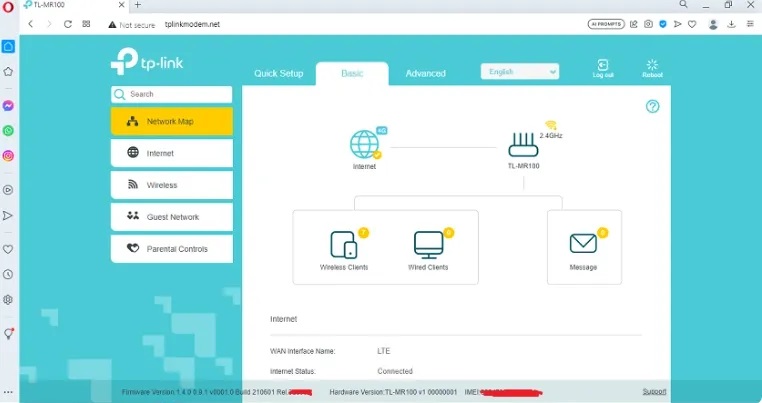The image size is (762, 403).
Task: Open the Wireless Clients icon
Action: pyautogui.click(x=344, y=245)
